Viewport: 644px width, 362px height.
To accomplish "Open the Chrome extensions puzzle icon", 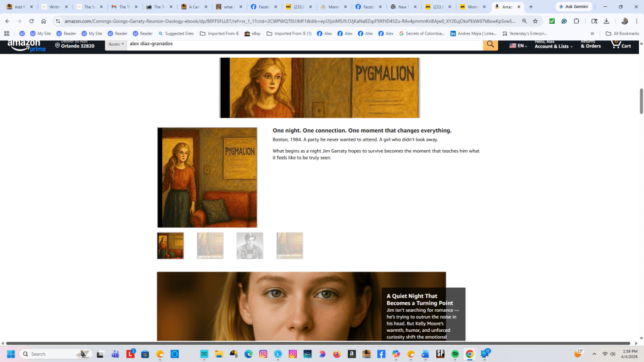I will (577, 21).
